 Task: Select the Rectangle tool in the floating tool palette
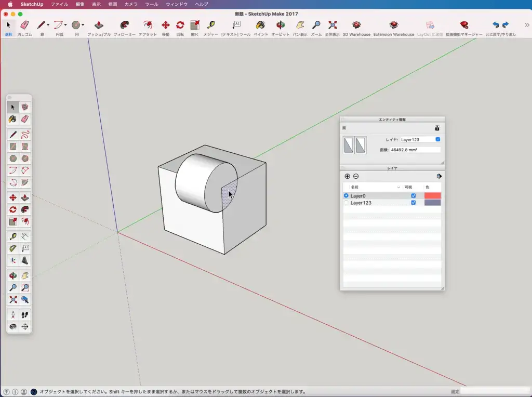pyautogui.click(x=13, y=147)
